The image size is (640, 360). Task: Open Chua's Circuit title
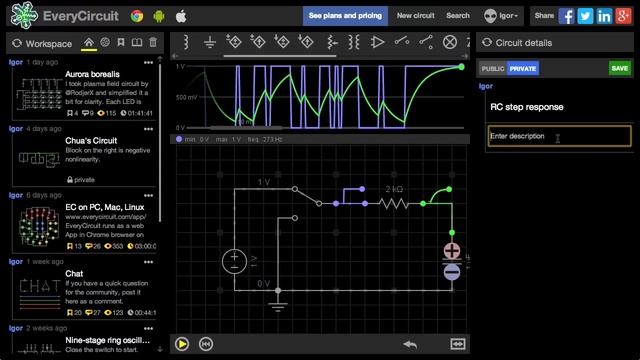[x=91, y=141]
